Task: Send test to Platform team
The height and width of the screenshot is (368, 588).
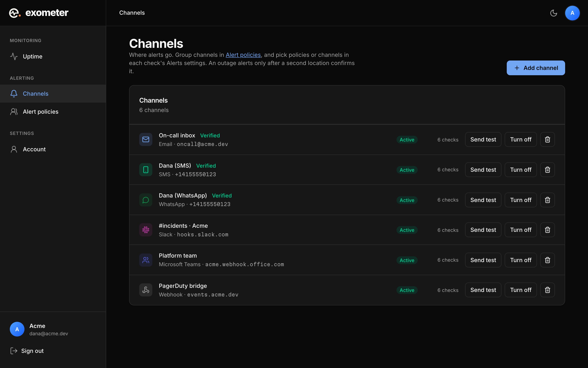Action: (x=483, y=260)
